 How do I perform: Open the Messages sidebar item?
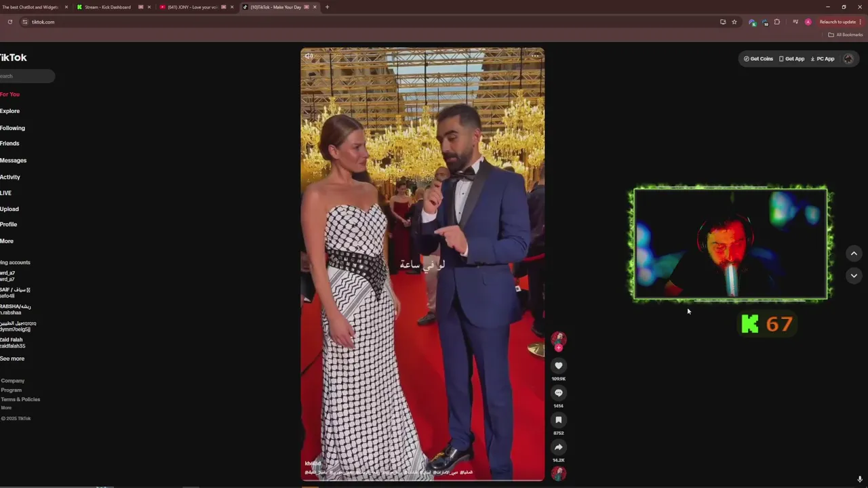coord(13,161)
